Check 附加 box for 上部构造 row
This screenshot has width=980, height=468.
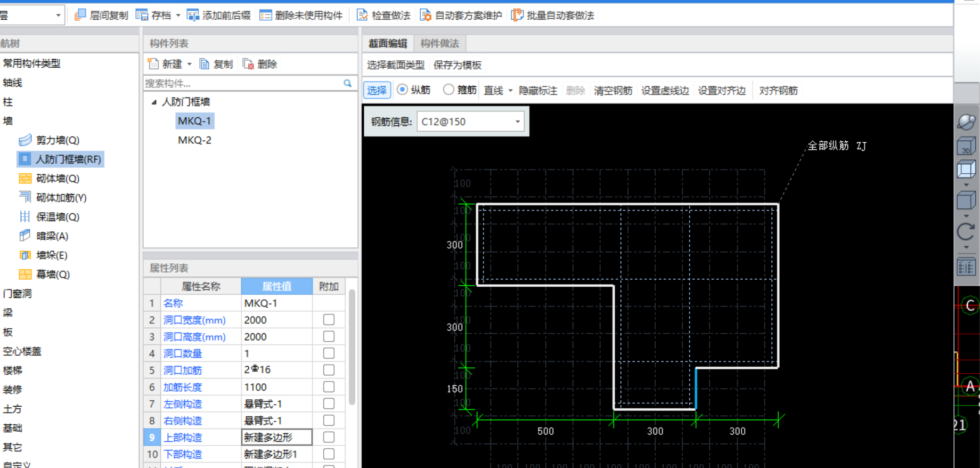(329, 437)
